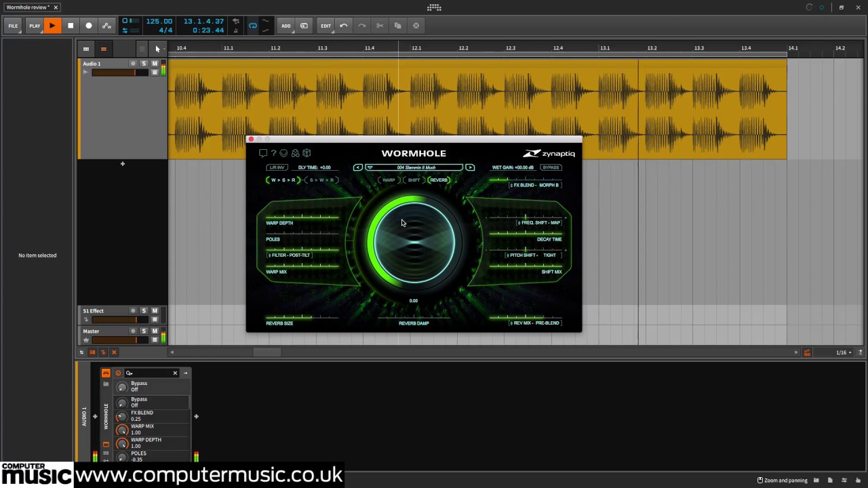Open the EDIT menu
This screenshot has width=868, height=488.
(326, 26)
